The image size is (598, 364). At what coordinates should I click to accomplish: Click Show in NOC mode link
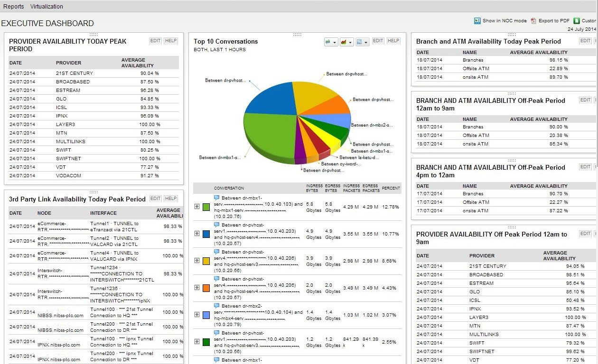(x=505, y=21)
